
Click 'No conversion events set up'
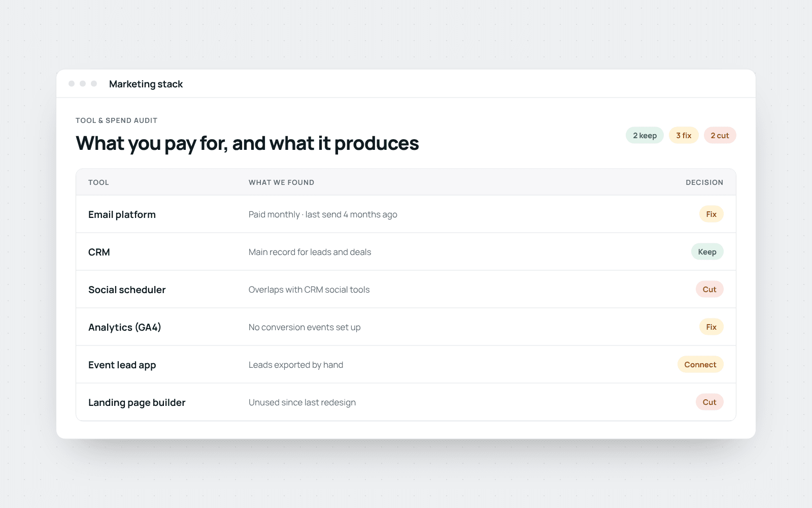pos(304,327)
